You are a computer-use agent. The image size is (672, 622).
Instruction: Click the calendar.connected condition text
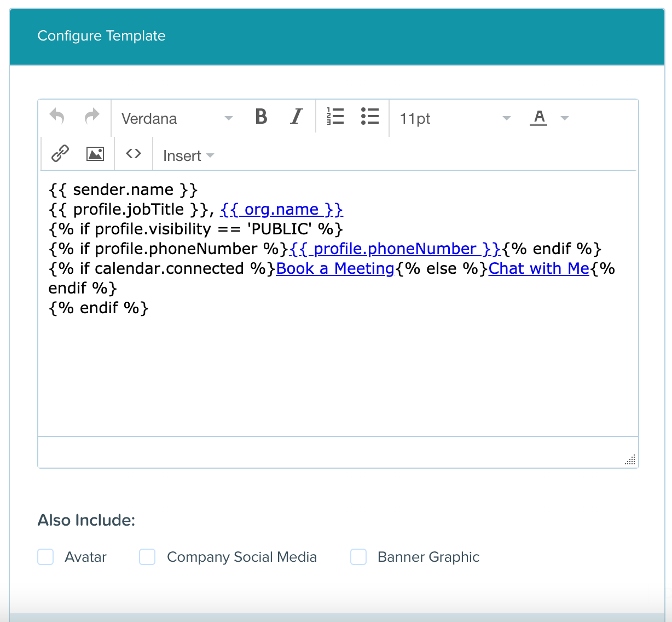coord(162,268)
